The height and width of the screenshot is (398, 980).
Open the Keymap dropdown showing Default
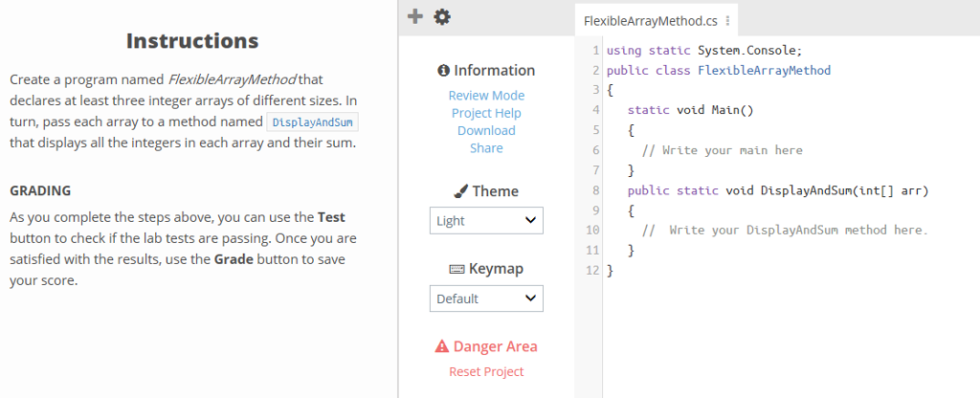(486, 298)
